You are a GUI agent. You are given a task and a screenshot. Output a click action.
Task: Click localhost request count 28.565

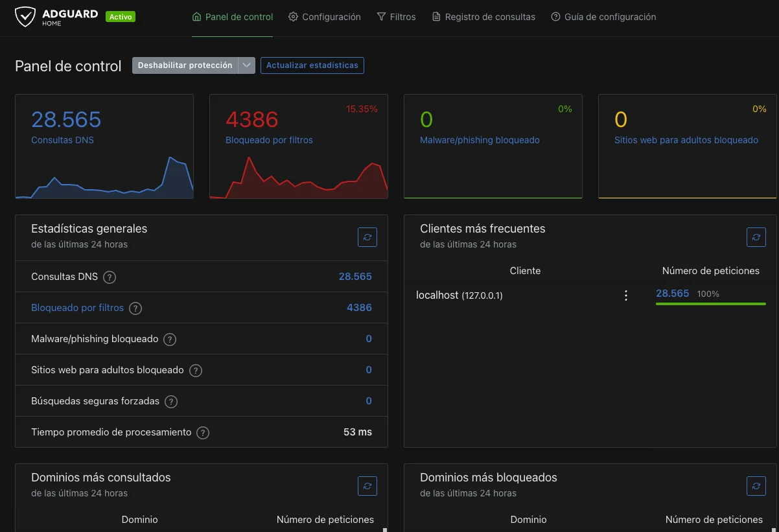[672, 294]
